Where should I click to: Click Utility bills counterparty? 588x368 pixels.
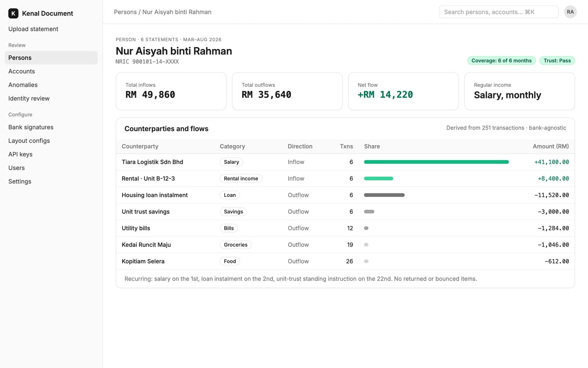136,228
